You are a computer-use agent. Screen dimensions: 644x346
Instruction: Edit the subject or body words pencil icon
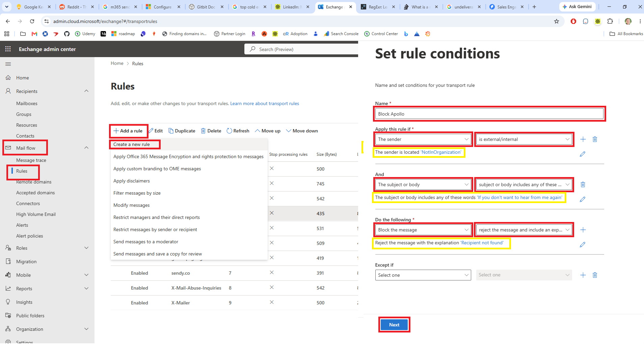click(x=583, y=199)
